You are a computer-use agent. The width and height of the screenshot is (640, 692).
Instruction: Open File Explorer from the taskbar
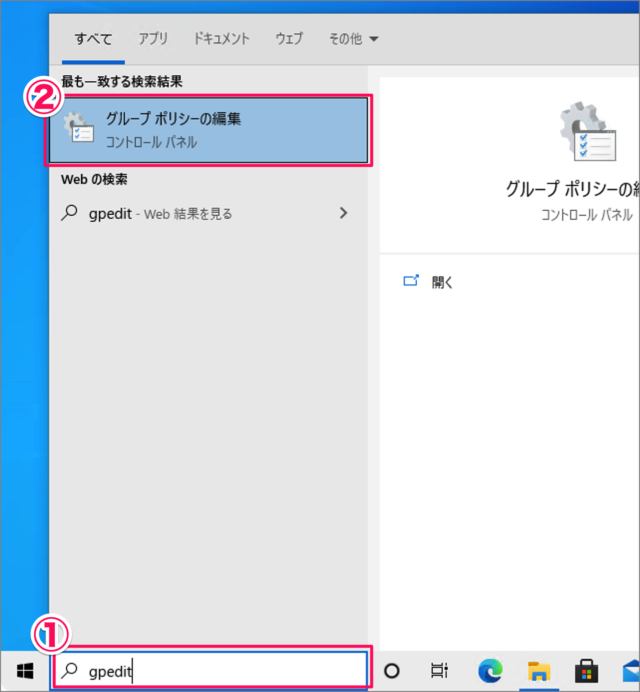[539, 670]
